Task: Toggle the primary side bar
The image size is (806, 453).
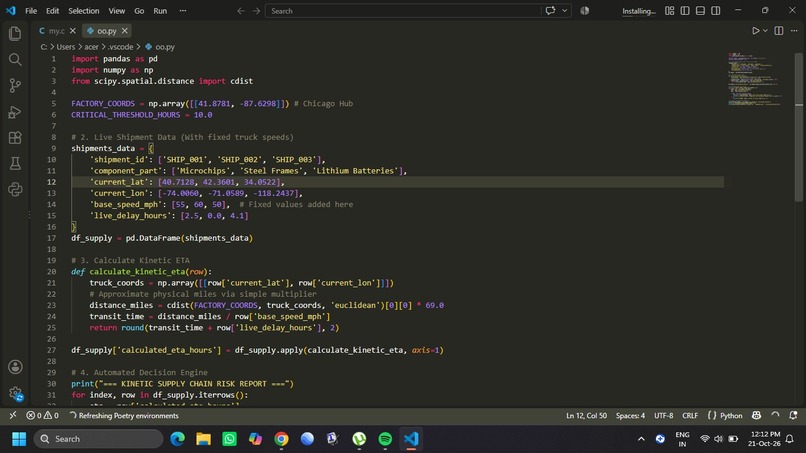Action: pos(685,11)
